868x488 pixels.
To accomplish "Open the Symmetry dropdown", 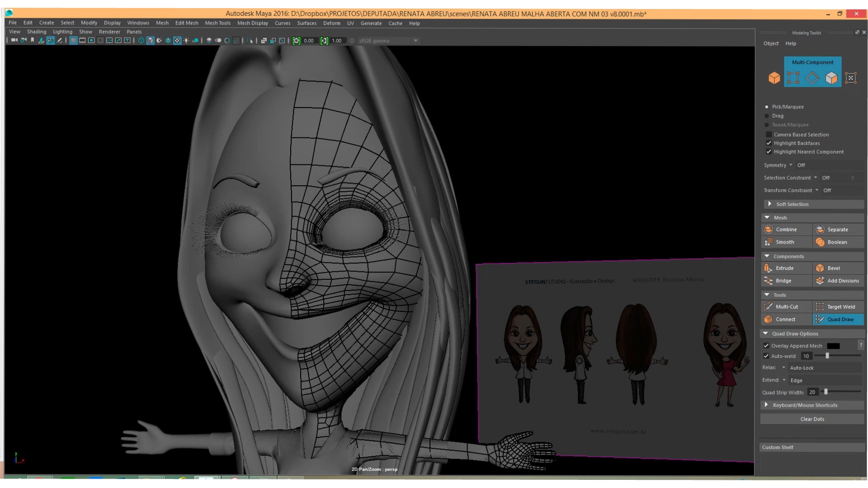I will pyautogui.click(x=791, y=165).
